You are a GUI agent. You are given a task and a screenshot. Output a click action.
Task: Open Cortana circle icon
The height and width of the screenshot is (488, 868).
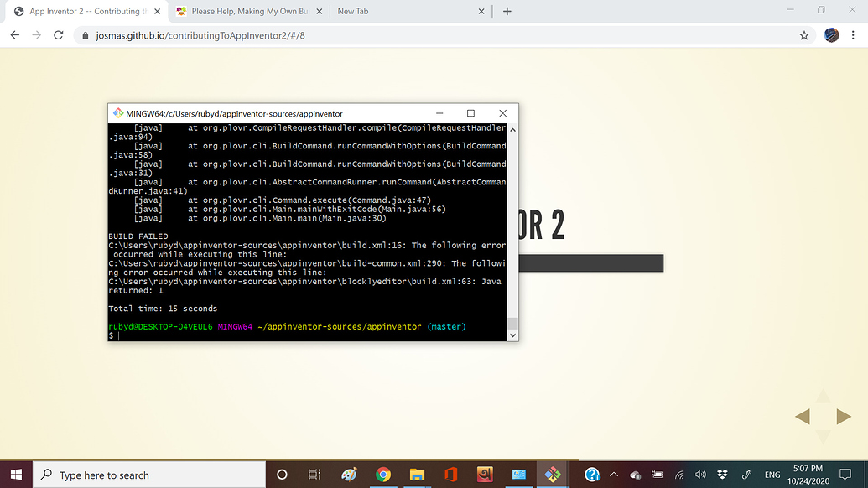pyautogui.click(x=282, y=475)
